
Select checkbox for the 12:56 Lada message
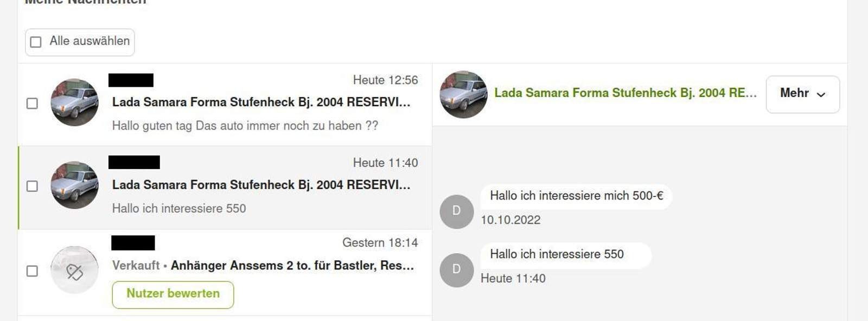33,104
